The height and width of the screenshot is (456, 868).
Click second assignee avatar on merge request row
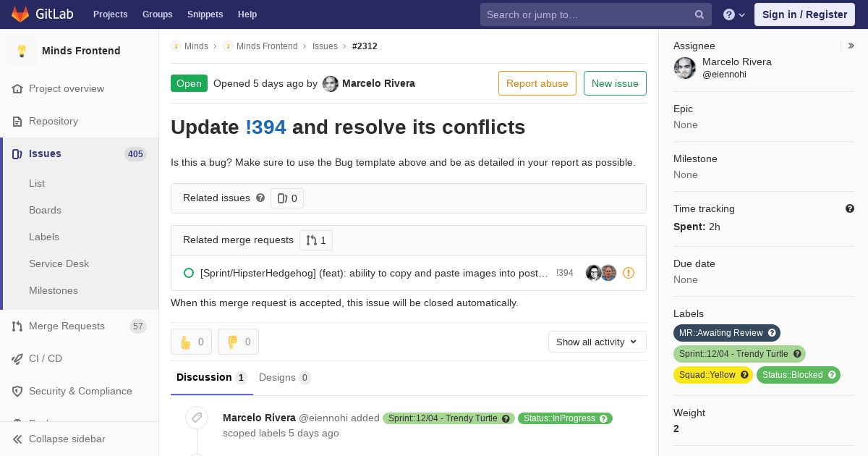tap(609, 273)
